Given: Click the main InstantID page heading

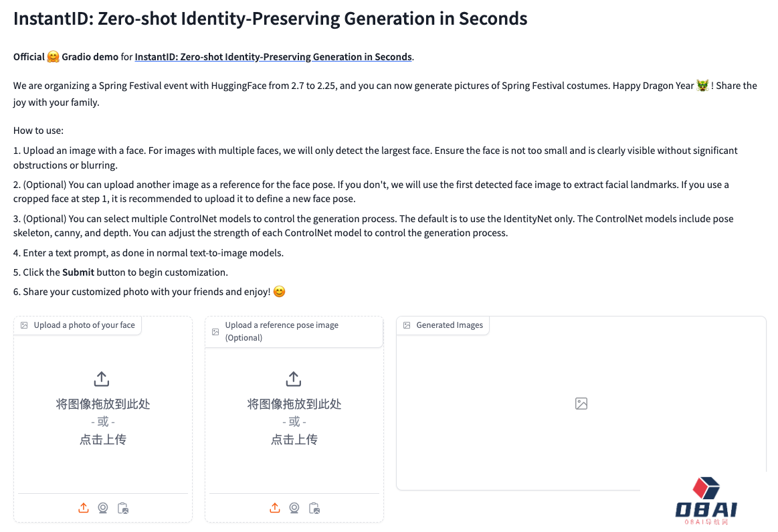Looking at the screenshot, I should [270, 19].
